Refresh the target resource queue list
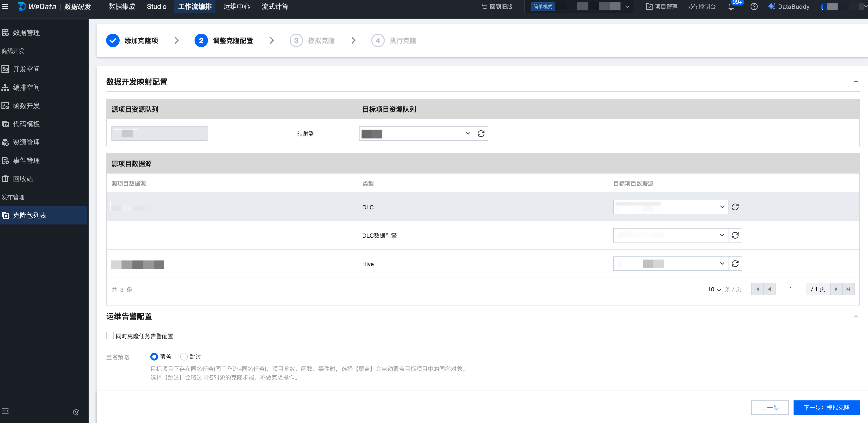 [x=481, y=134]
